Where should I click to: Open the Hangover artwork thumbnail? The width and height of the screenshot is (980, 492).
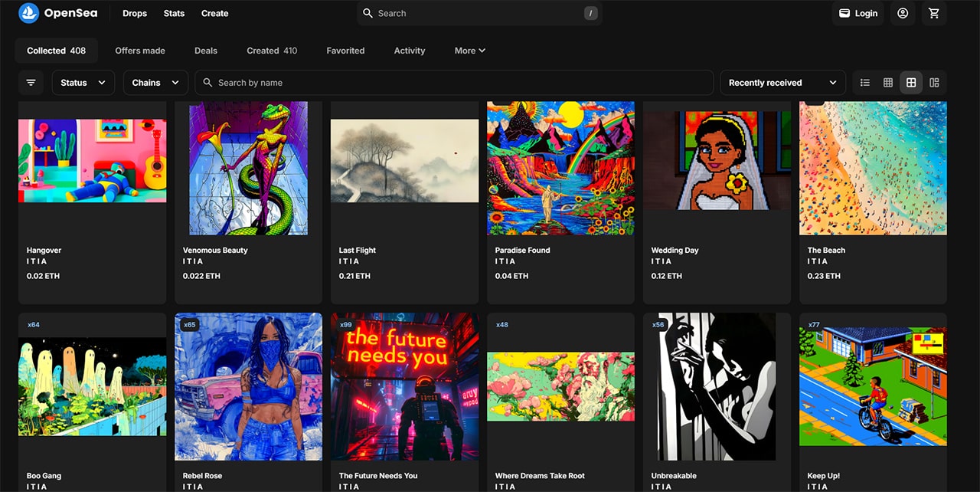pos(93,161)
